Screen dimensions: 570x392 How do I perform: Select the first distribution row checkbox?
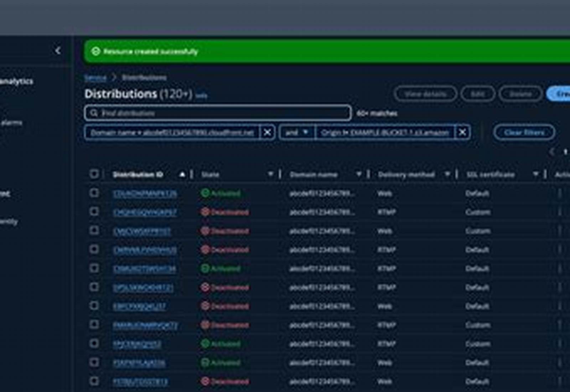point(94,193)
